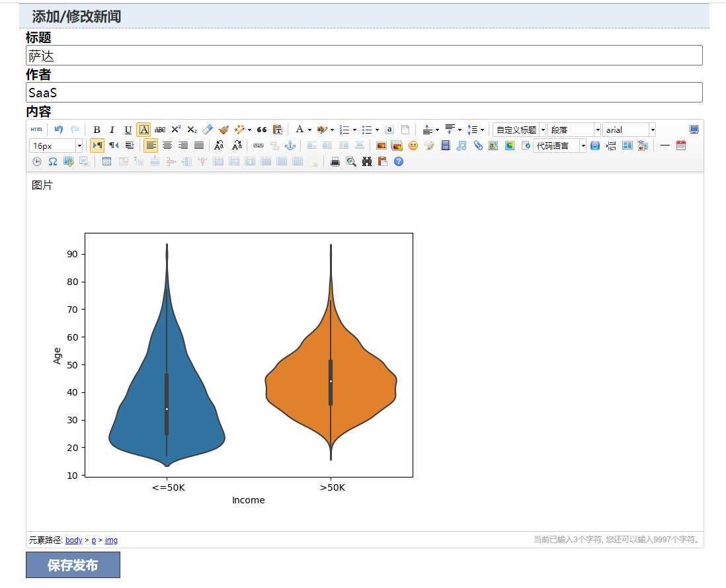
Task: Click the 保存发布 button
Action: point(73,565)
